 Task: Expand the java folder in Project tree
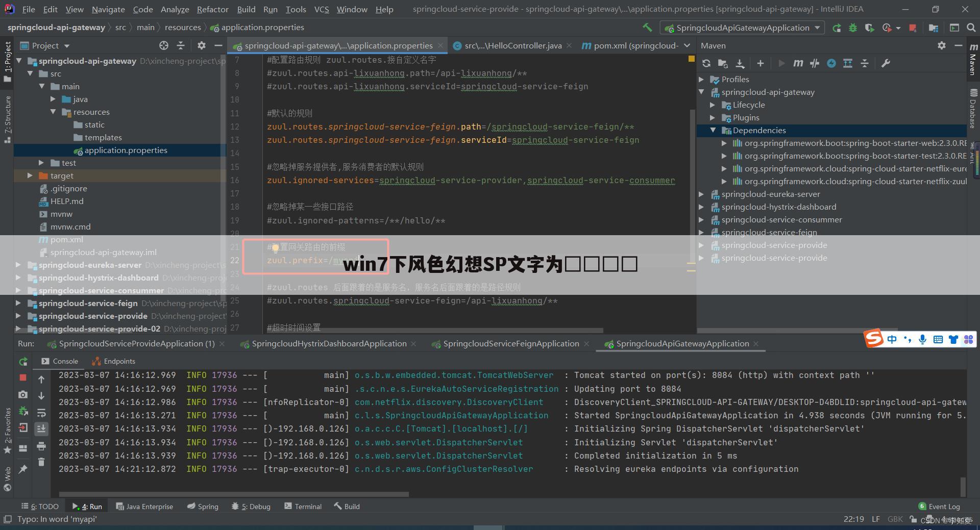click(x=53, y=99)
